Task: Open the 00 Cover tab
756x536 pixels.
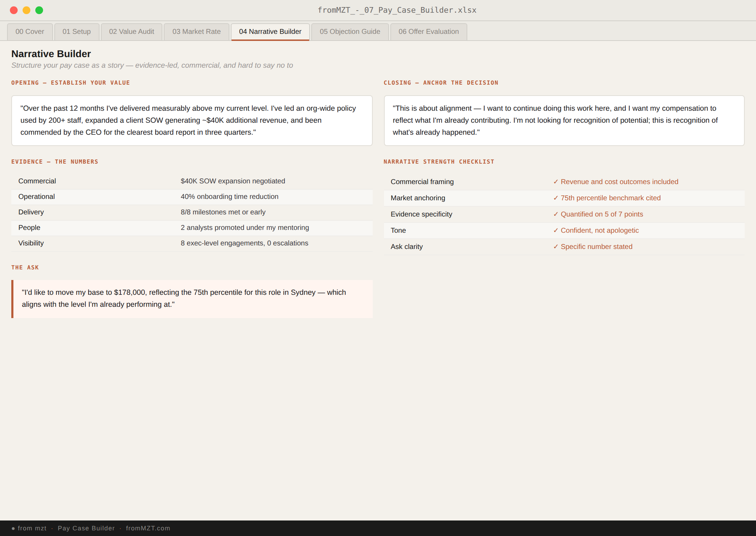Action: [x=30, y=32]
